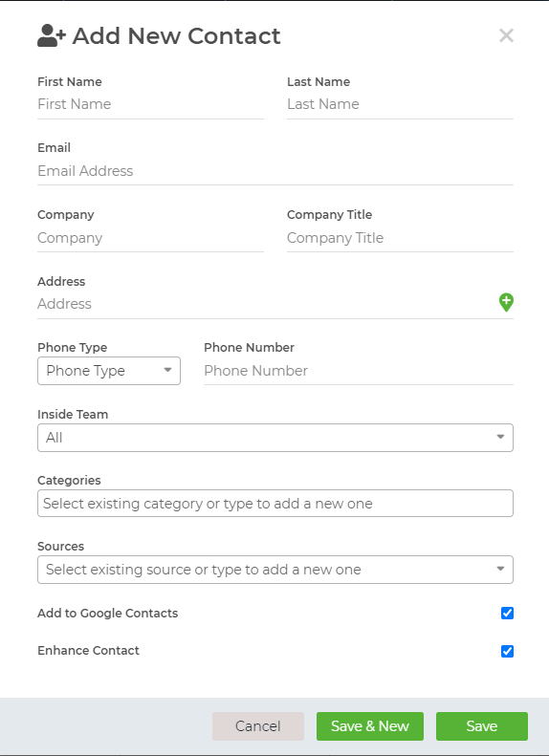Screen dimensions: 549x756
Task: Uncheck Add to Google Contacts checkbox
Action: 507,613
